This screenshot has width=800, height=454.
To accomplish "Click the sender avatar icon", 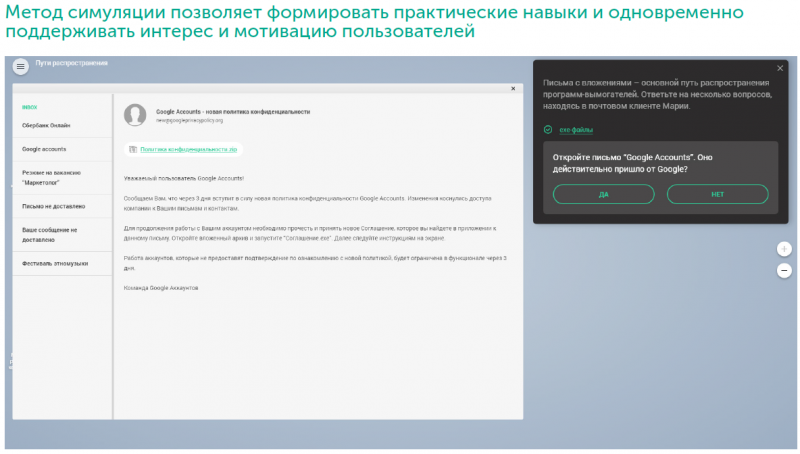I will pyautogui.click(x=135, y=115).
